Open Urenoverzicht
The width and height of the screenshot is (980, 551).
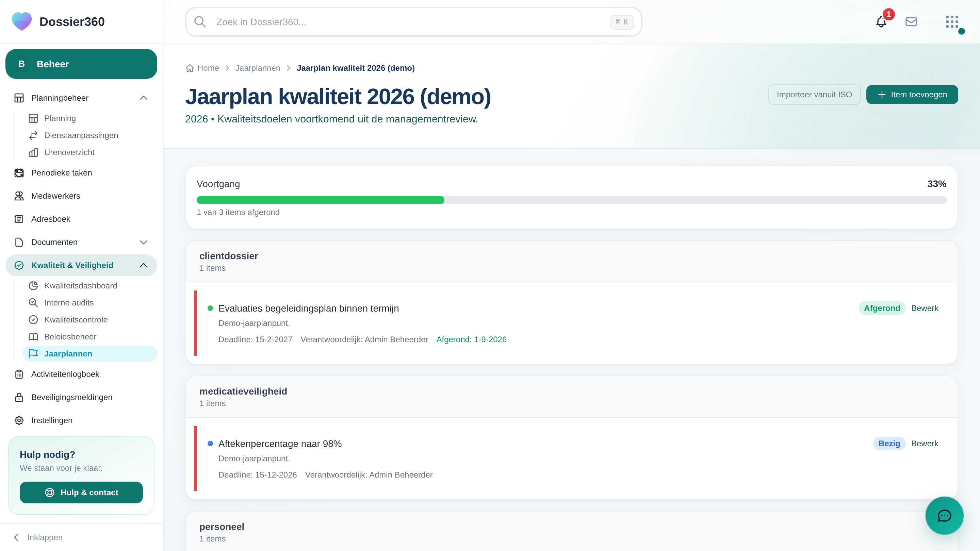pos(89,152)
